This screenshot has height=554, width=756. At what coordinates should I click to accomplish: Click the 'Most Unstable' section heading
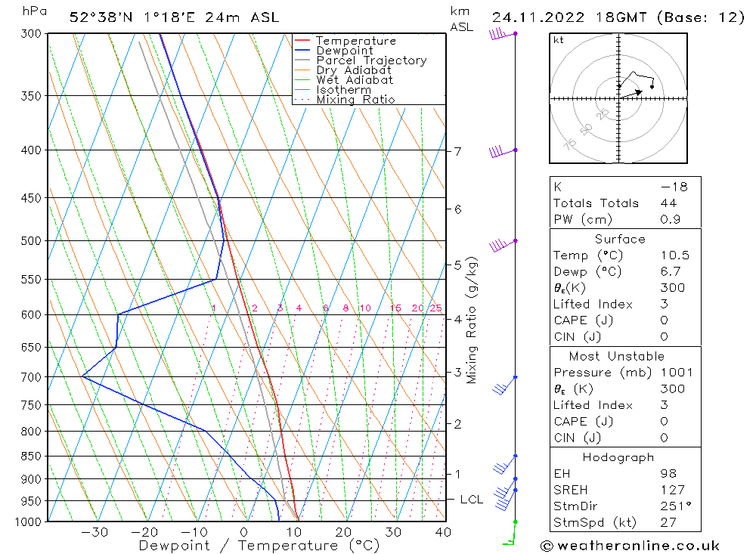pos(617,356)
